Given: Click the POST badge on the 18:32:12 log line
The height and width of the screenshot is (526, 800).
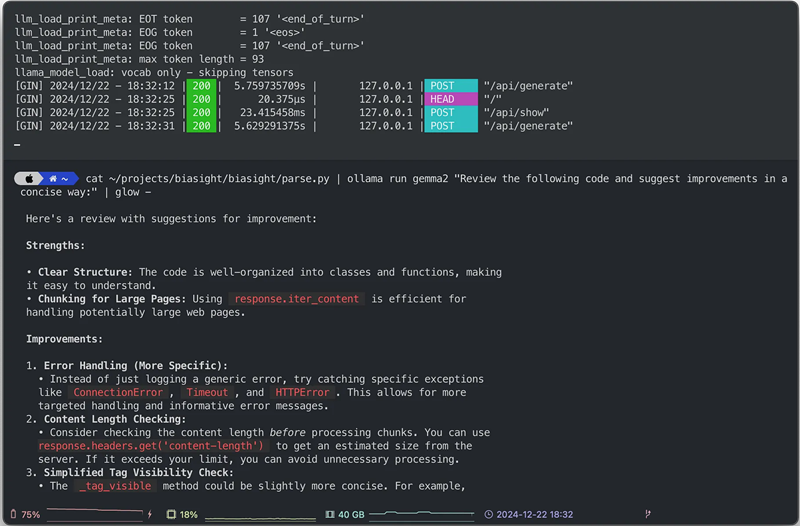Looking at the screenshot, I should coord(451,86).
